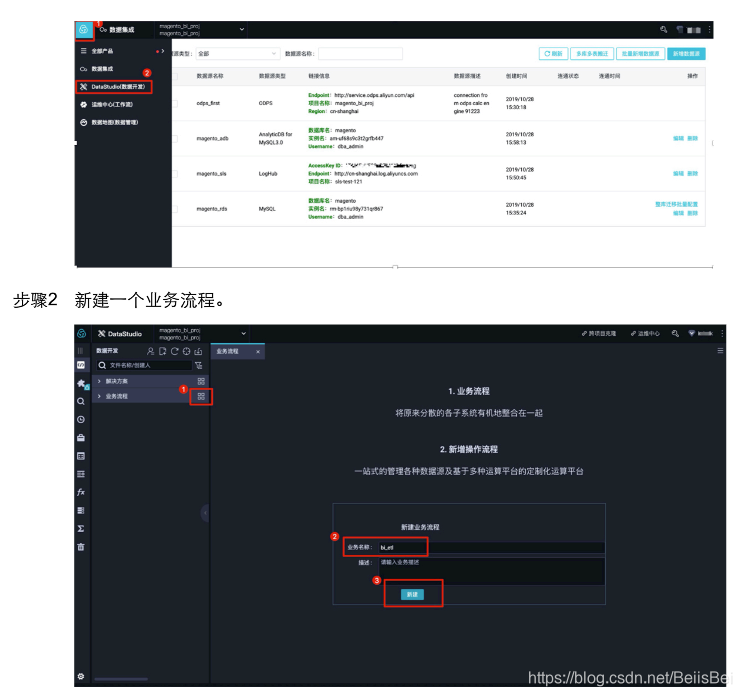This screenshot has height=697, width=742.
Task: Open the sigma icon in left sidebar
Action: [x=81, y=529]
